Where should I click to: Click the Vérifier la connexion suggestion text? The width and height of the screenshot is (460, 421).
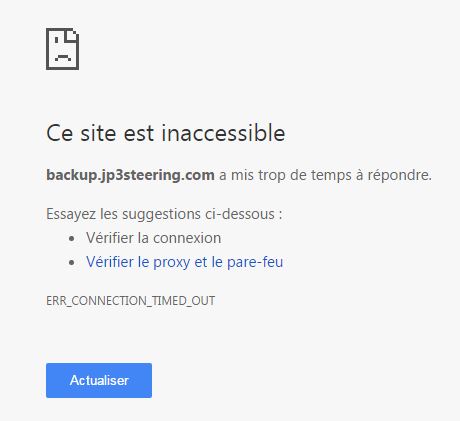[153, 238]
